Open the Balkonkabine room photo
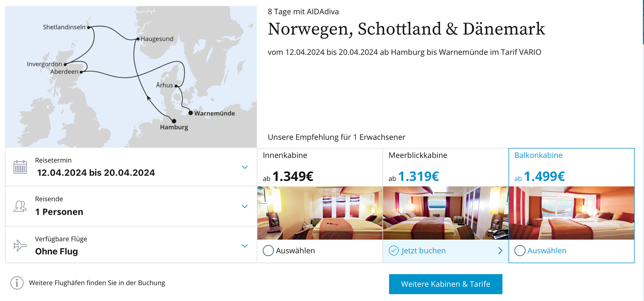This screenshot has width=644, height=301. point(572,213)
